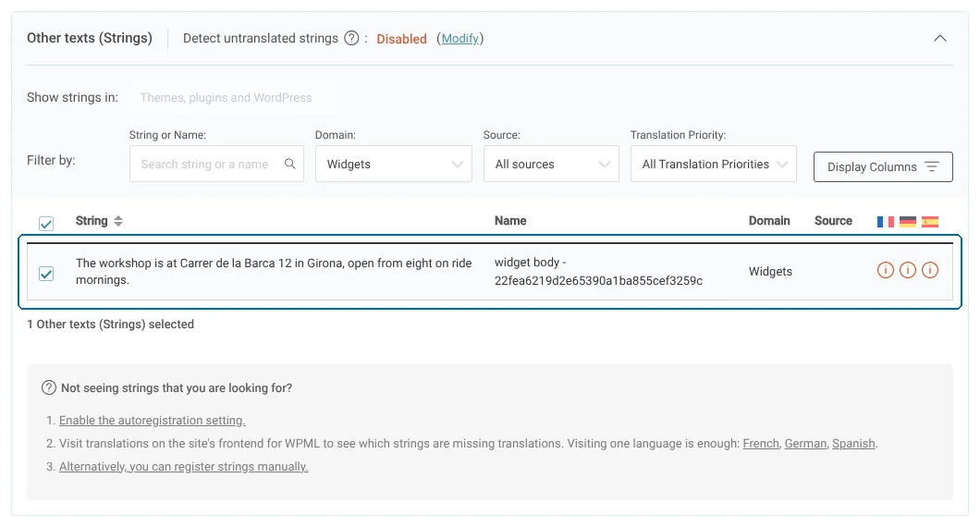Open the register strings manually link
This screenshot has height=527, width=980.
click(184, 466)
